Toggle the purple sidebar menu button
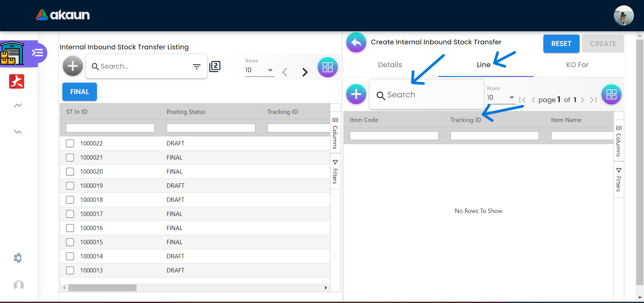The width and height of the screenshot is (644, 303). point(37,53)
